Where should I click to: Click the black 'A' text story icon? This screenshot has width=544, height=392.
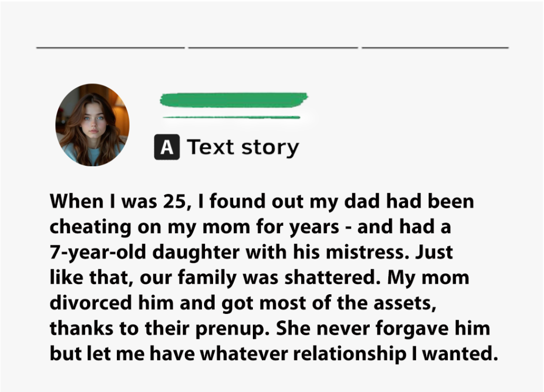click(x=167, y=147)
